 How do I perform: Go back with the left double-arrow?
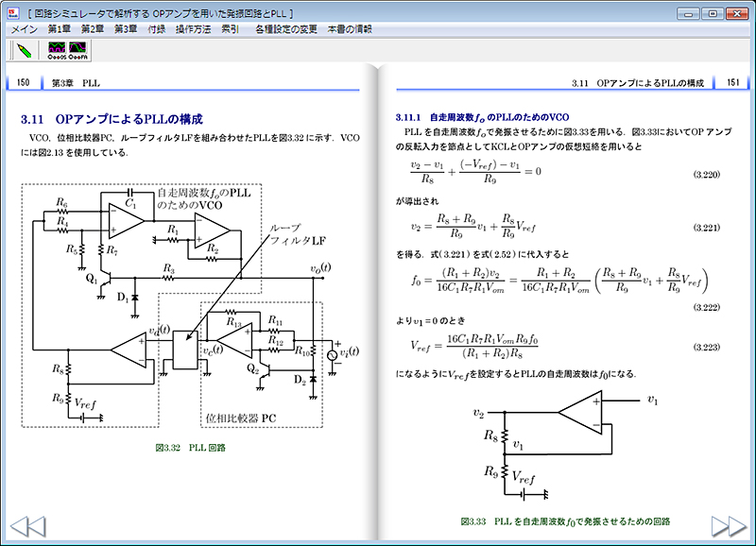(28, 526)
